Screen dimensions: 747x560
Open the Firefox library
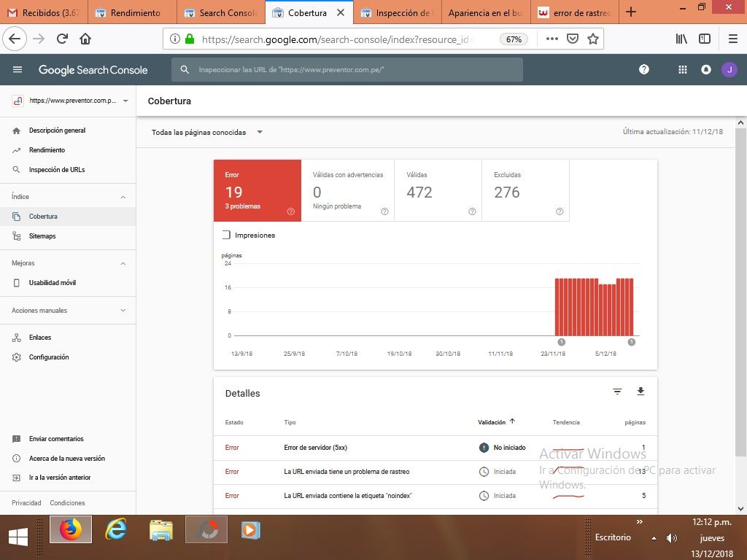(681, 39)
